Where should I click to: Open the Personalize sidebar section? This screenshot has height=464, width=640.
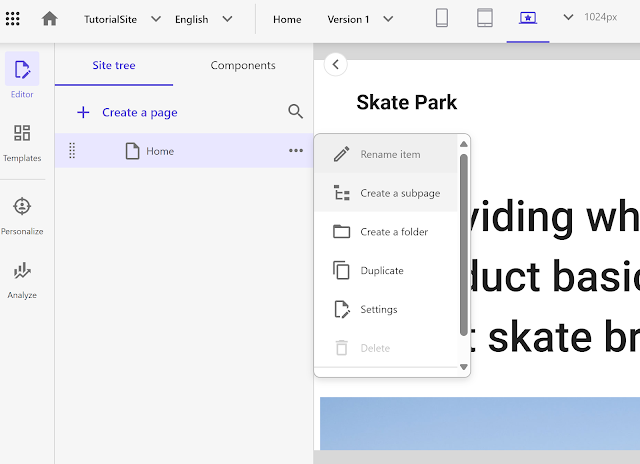[x=22, y=216]
